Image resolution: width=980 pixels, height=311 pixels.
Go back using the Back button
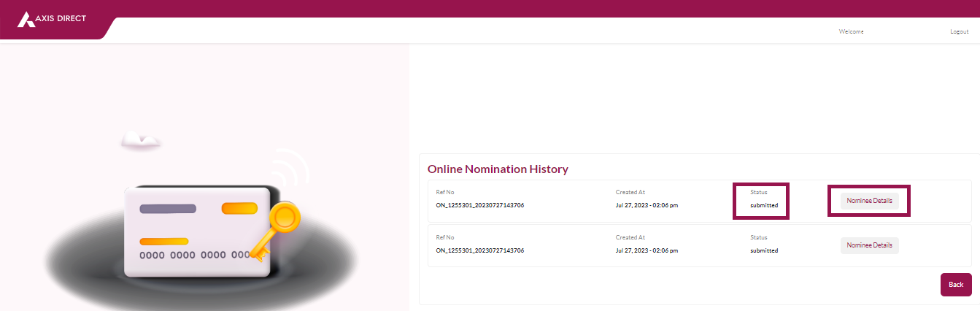pos(956,285)
